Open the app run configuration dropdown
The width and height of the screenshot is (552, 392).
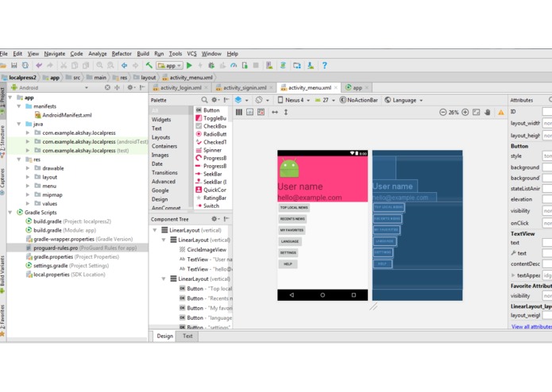click(170, 66)
